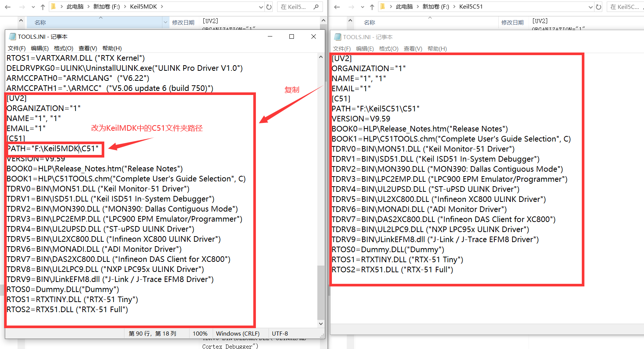
Task: Open the right Notepad window's system icon menu
Action: 337,37
